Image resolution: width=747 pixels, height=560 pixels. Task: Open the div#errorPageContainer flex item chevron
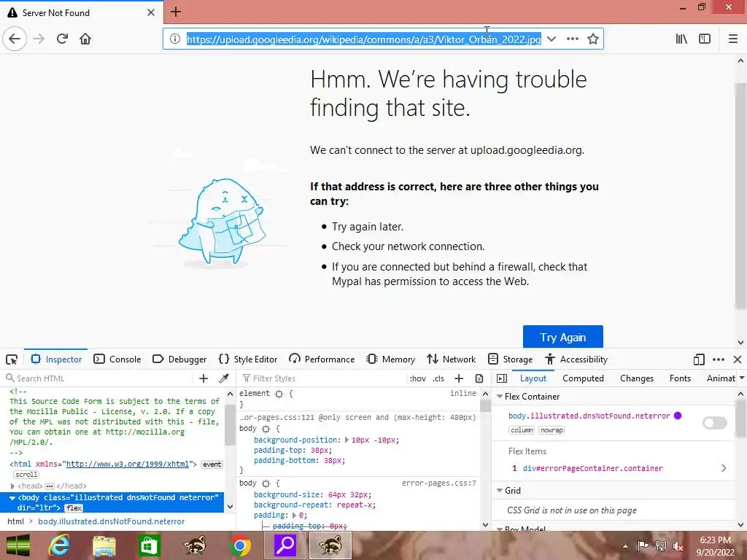point(724,468)
